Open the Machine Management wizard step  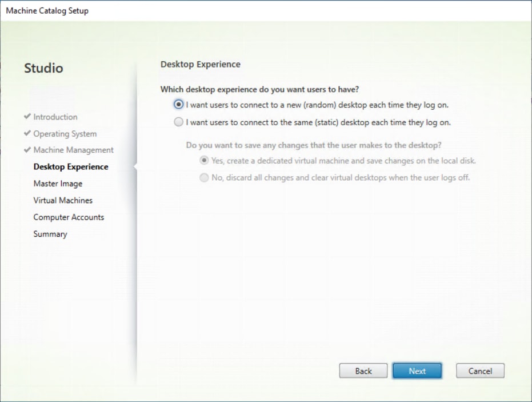point(73,150)
